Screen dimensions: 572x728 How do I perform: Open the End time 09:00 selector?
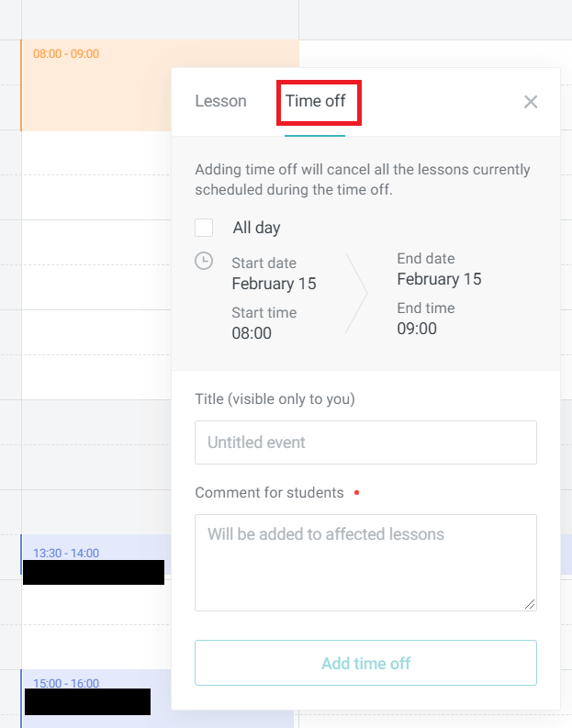(417, 329)
